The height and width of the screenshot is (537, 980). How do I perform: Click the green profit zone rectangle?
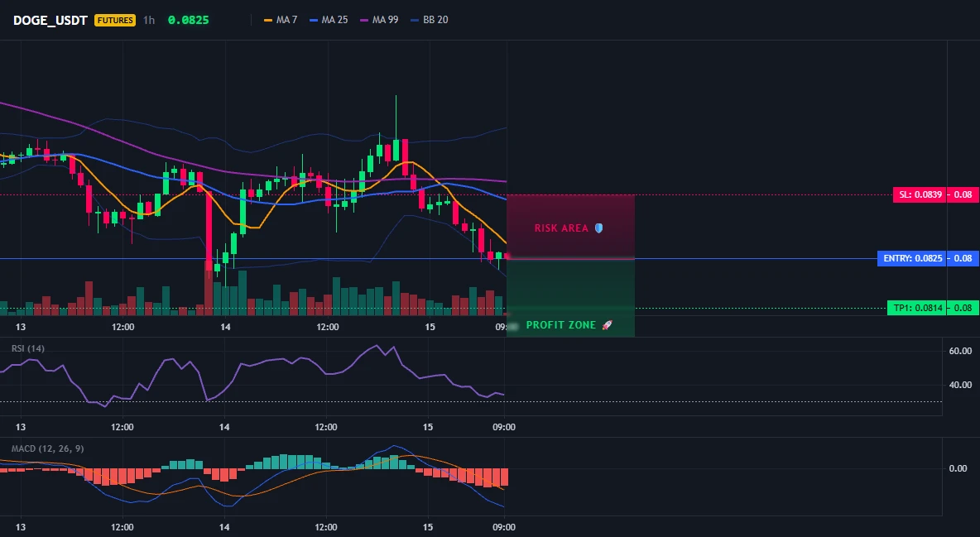coord(570,298)
